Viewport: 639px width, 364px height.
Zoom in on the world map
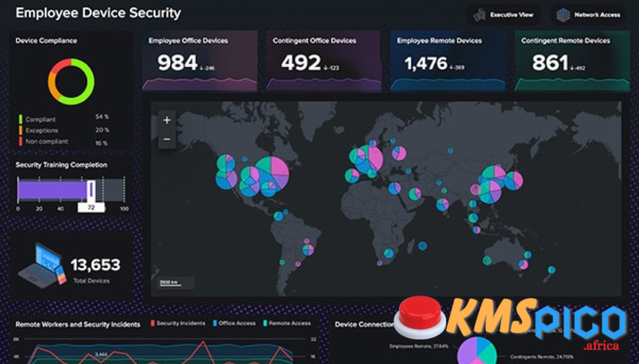point(167,120)
